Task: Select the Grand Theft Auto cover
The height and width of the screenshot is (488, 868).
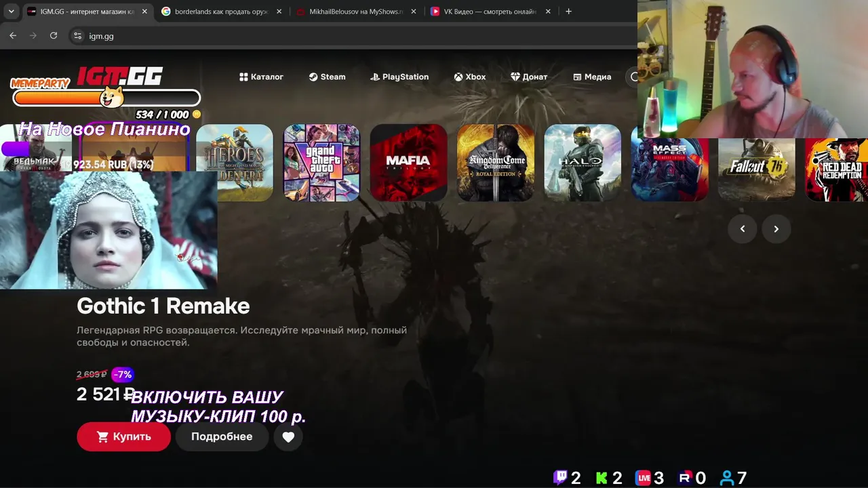Action: click(x=321, y=163)
